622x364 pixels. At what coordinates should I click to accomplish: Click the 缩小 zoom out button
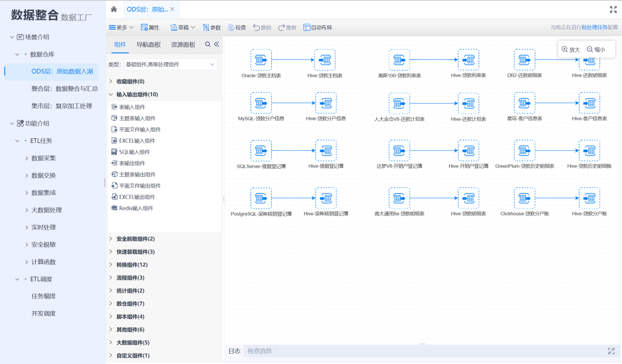click(596, 50)
